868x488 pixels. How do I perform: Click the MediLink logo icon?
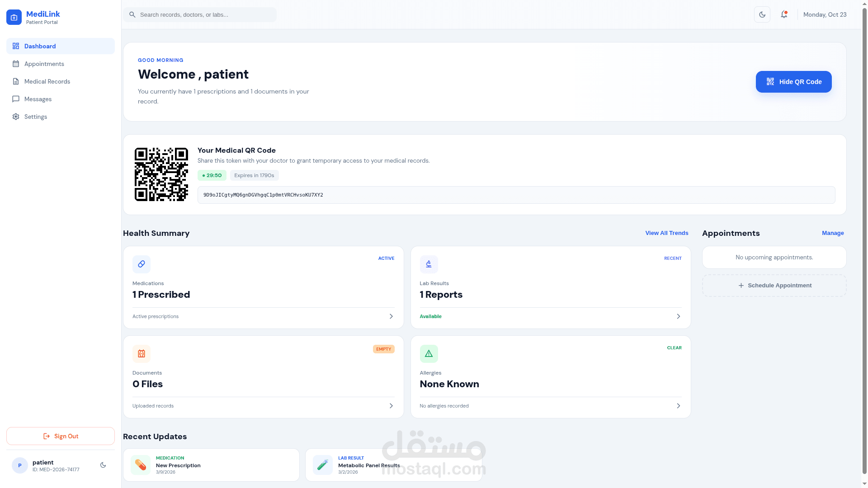pyautogui.click(x=14, y=17)
